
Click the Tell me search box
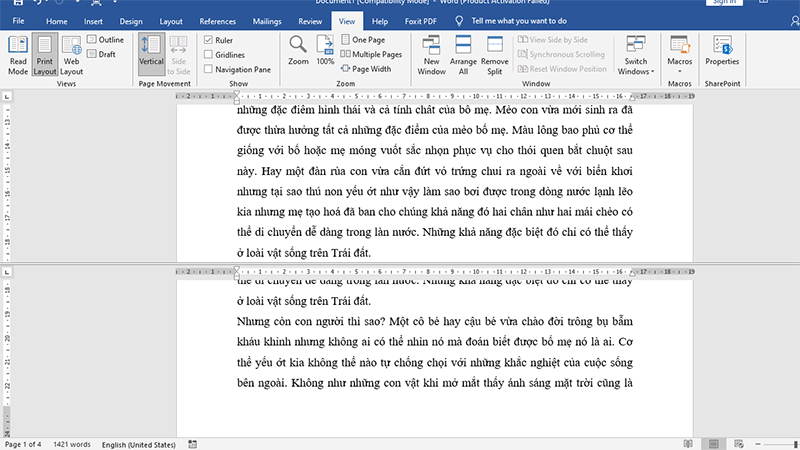coord(518,20)
